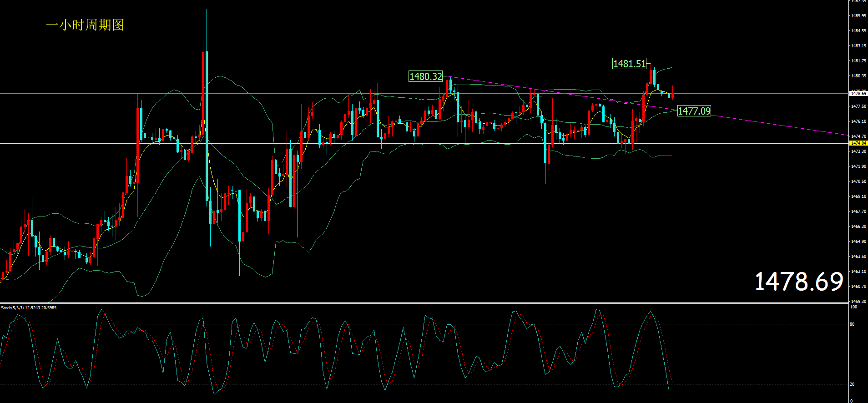
Task: Click the current price tag 1478.69 on axis
Action: click(858, 94)
